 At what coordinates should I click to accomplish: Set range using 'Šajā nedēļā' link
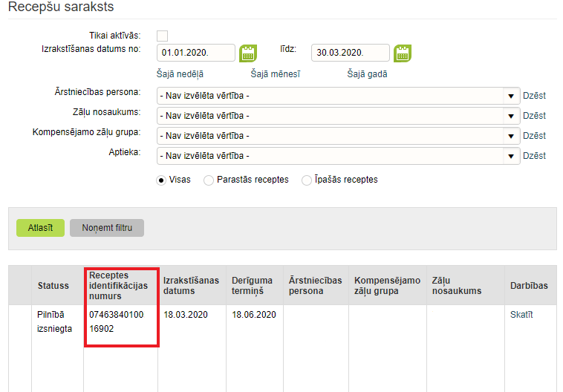(x=180, y=74)
